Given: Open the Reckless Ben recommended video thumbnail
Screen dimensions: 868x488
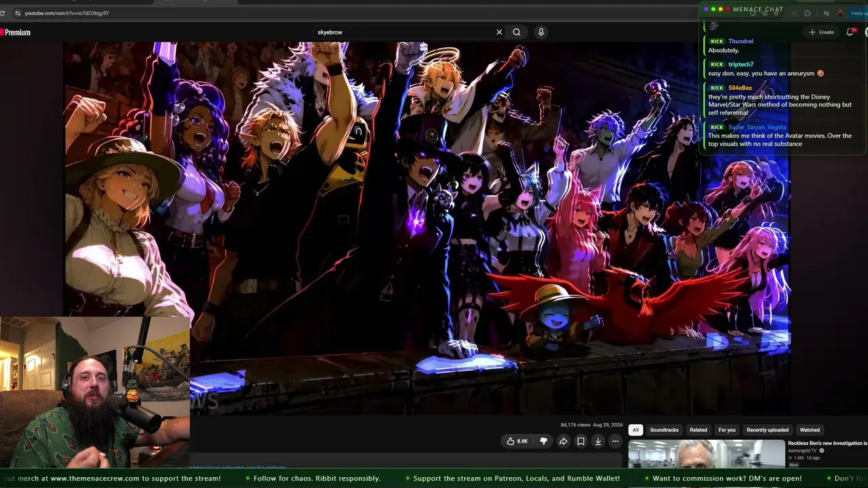Looking at the screenshot, I should 706,454.
